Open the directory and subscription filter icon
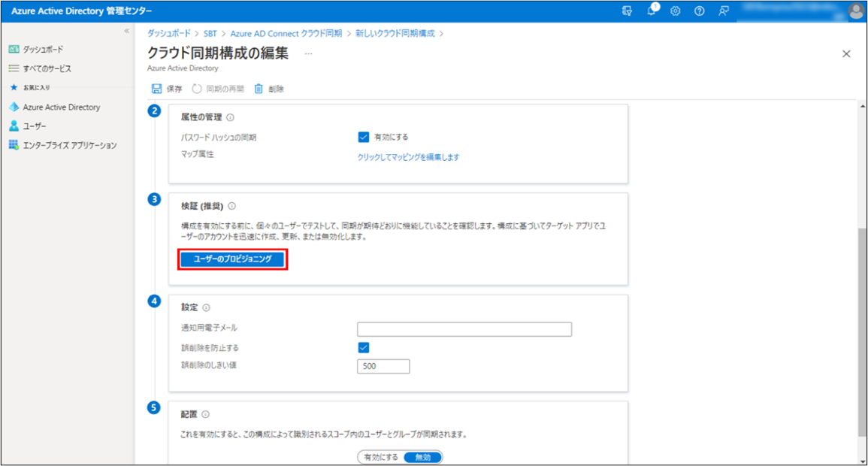Image resolution: width=868 pixels, height=466 pixels. pyautogui.click(x=628, y=11)
